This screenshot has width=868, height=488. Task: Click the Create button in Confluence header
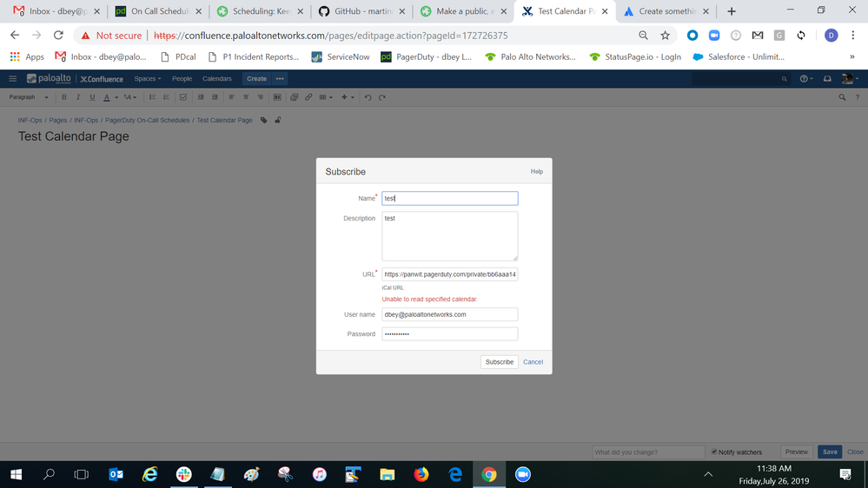pos(256,78)
